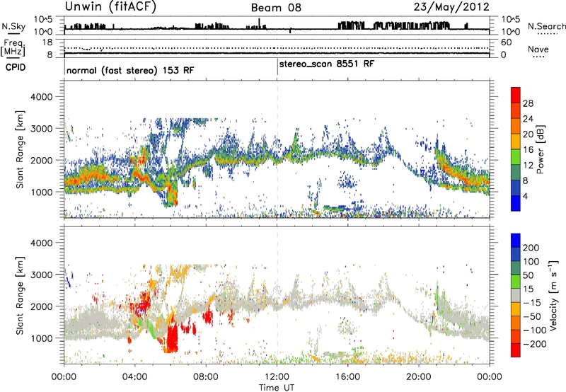Select the "CPID" row label
The width and height of the screenshot is (566, 392).
tap(16, 67)
